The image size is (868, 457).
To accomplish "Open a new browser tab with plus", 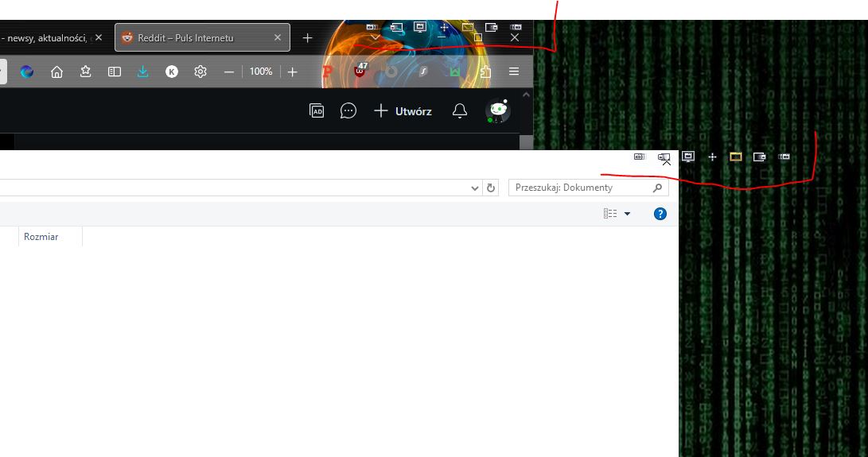I will point(308,37).
